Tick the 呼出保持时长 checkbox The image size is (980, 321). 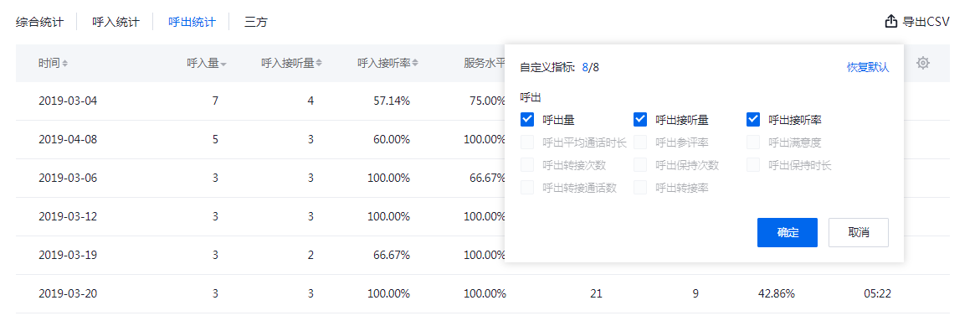click(x=753, y=164)
